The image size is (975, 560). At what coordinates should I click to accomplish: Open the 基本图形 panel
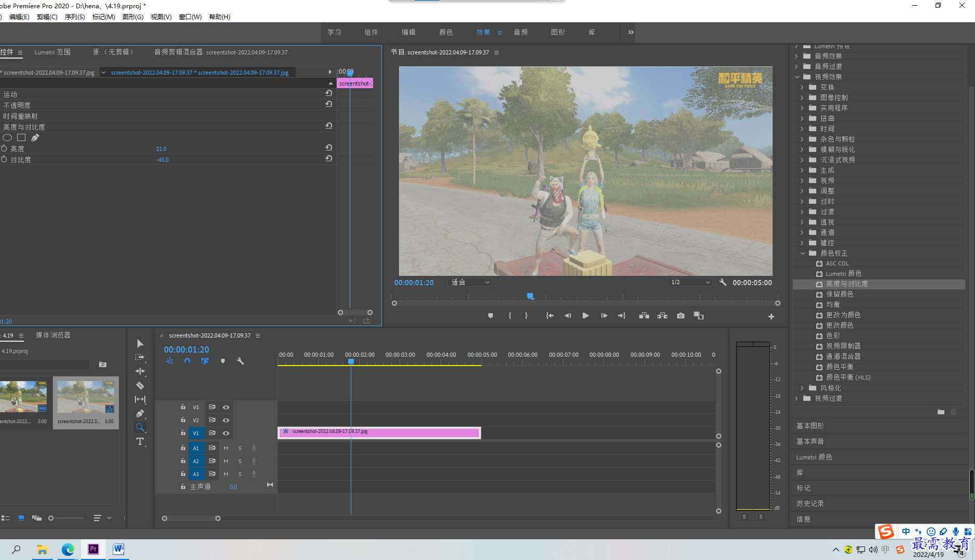point(810,426)
